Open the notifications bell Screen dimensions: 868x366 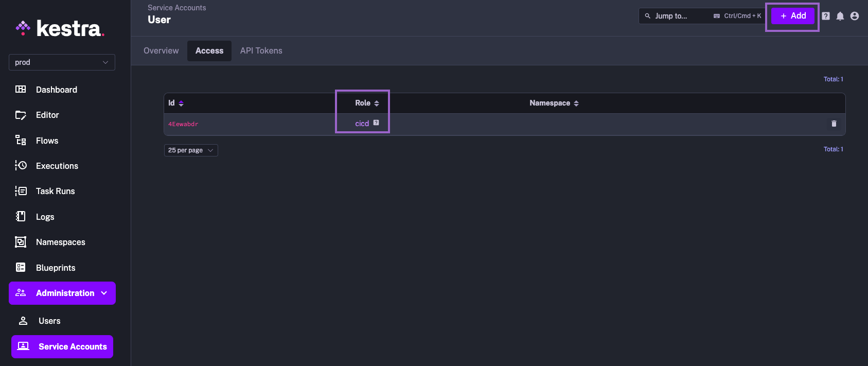click(840, 16)
